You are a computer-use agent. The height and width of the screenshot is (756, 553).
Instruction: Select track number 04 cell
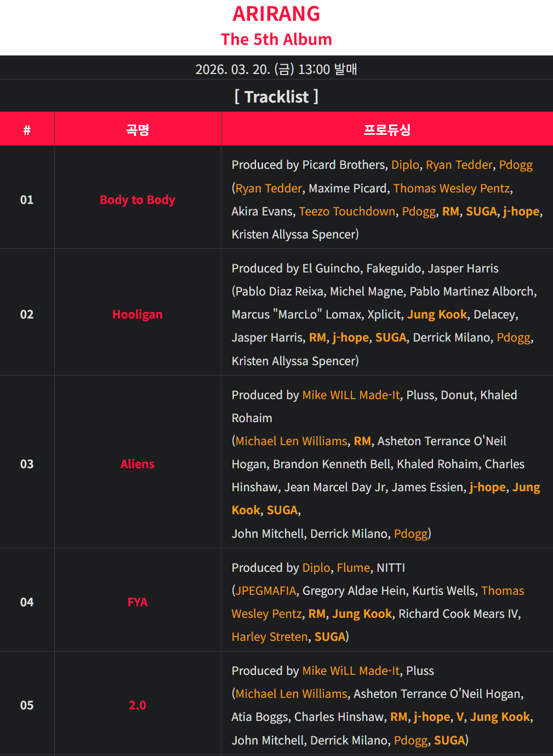click(x=27, y=602)
